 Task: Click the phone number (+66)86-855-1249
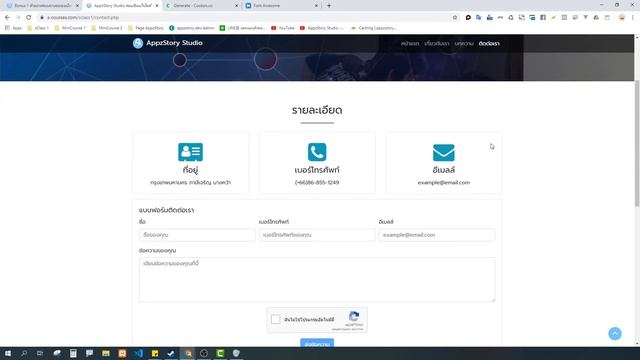point(317,182)
